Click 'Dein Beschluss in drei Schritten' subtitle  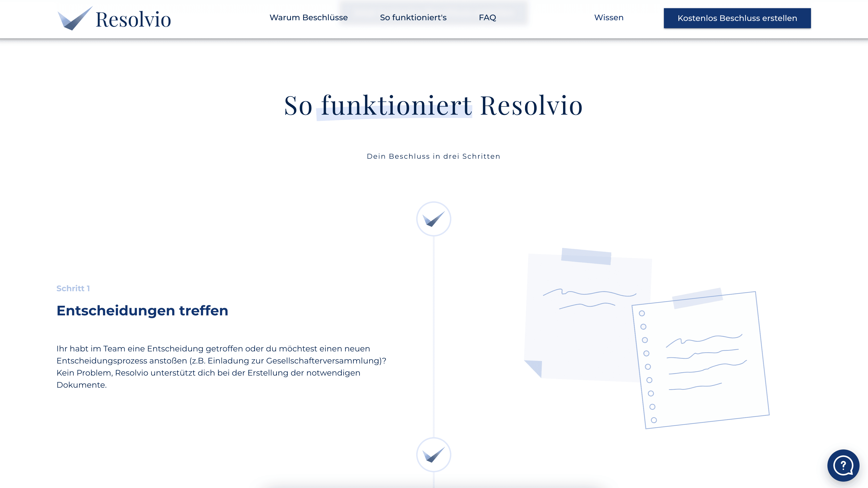click(x=433, y=156)
